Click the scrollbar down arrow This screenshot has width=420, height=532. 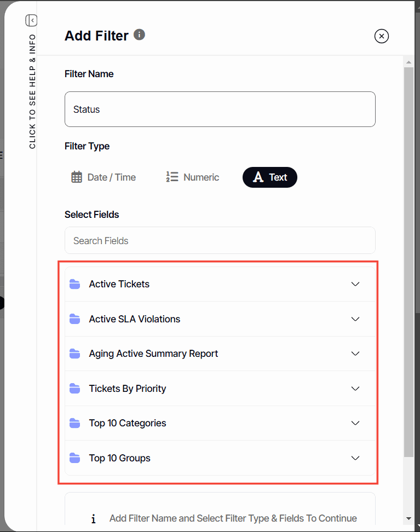[409, 518]
